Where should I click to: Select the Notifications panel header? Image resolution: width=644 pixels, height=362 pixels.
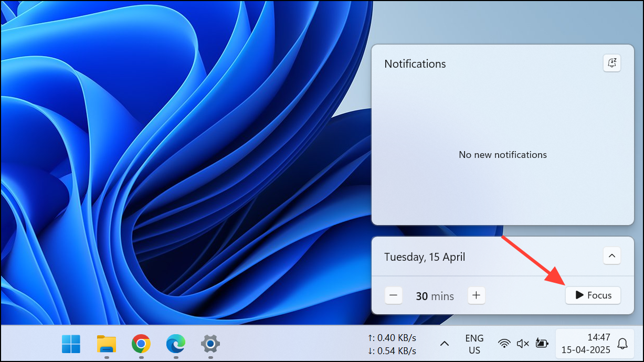click(x=415, y=63)
